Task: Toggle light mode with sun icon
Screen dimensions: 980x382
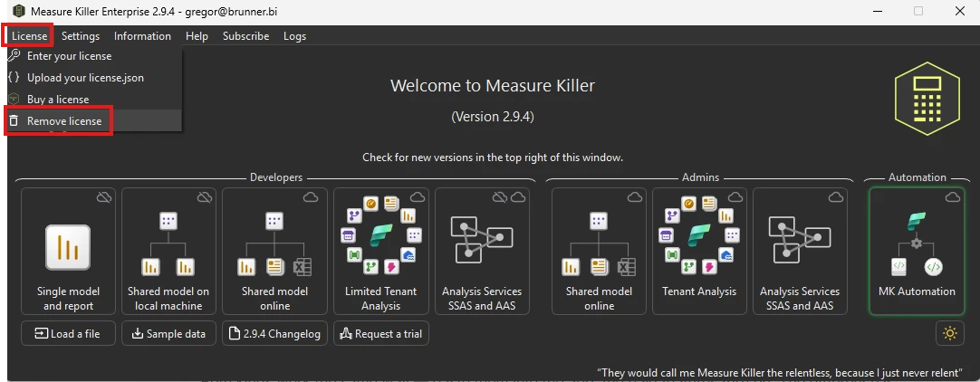Action: click(x=950, y=334)
